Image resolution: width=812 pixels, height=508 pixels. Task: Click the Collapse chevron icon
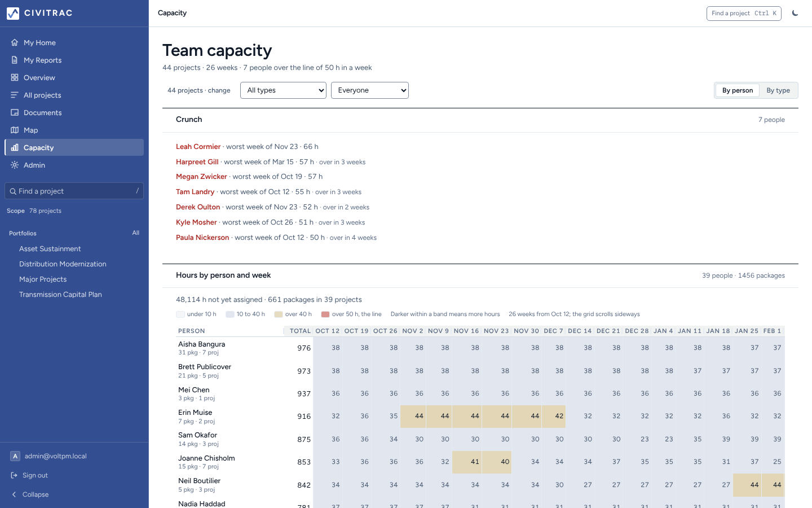(x=15, y=494)
